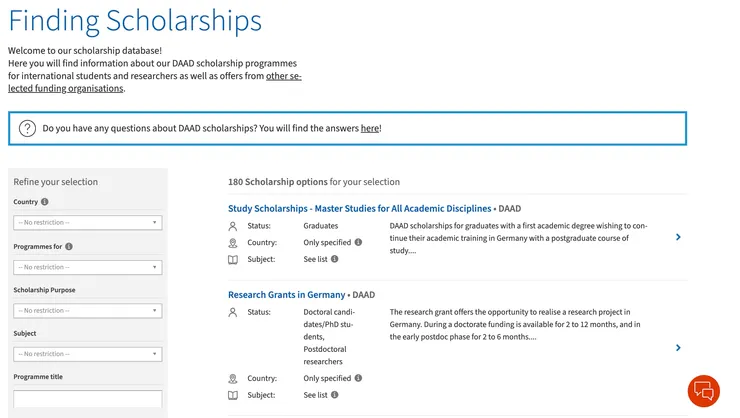Click arrow chevron for Study Scholarships entry
The image size is (740, 418).
click(678, 237)
